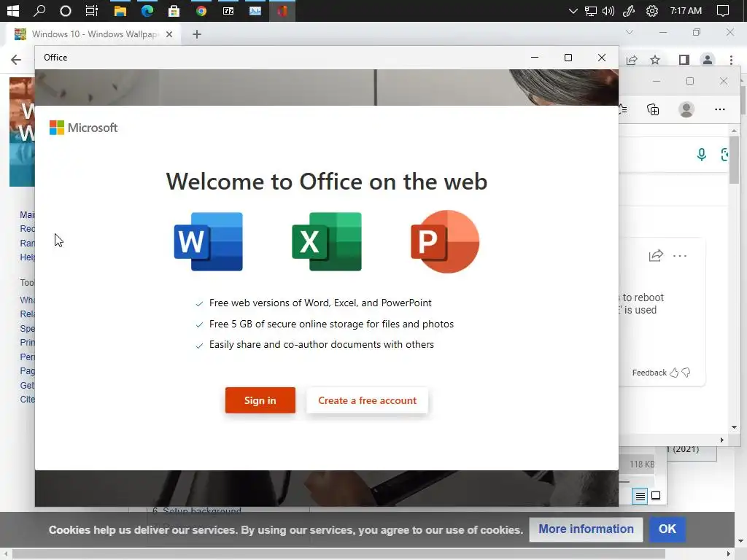
Task: Select the Office taskbar icon
Action: tap(282, 10)
